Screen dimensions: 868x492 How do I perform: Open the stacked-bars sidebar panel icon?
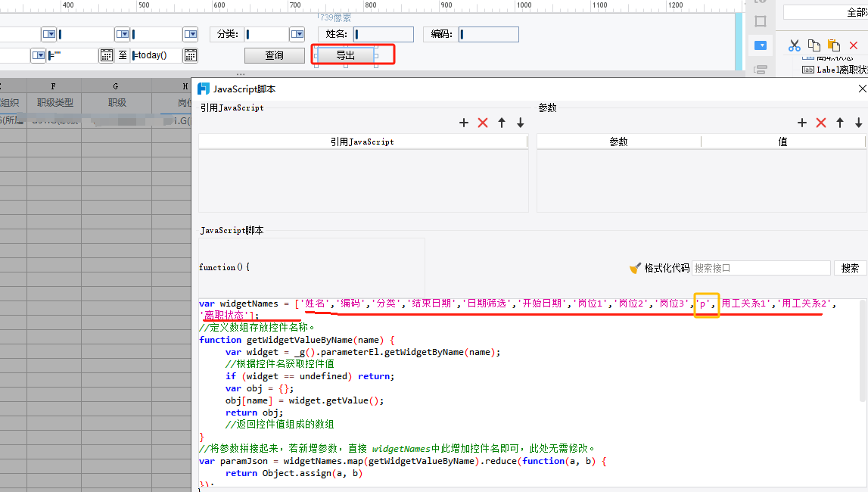761,70
